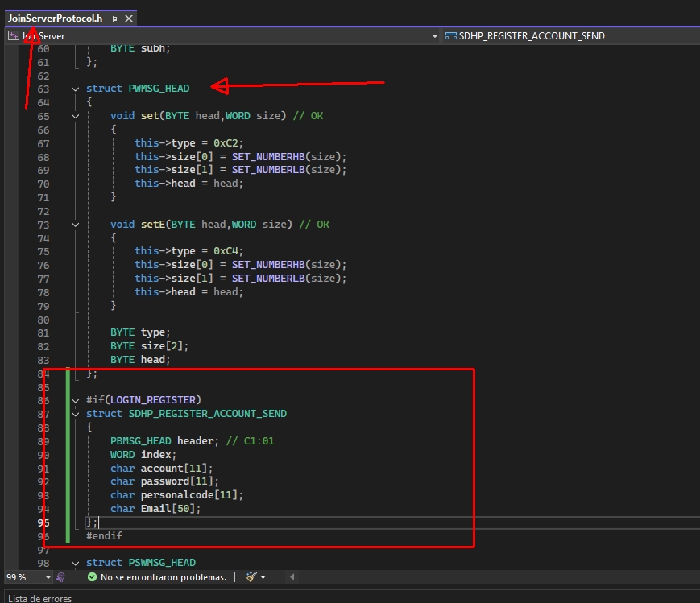Open the SDHP_REGISTER_ACCOUNT_SEND type dropdown
The height and width of the screenshot is (603, 700).
[532, 36]
